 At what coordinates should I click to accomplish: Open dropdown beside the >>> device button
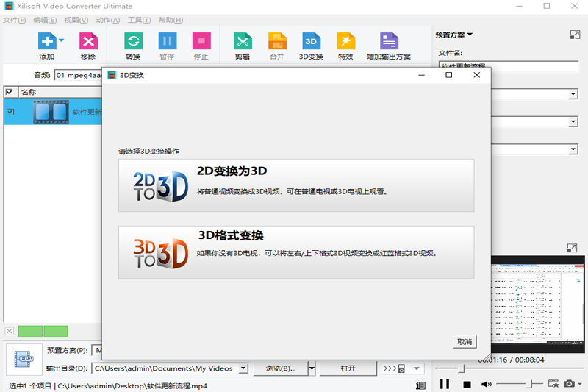[x=417, y=368]
